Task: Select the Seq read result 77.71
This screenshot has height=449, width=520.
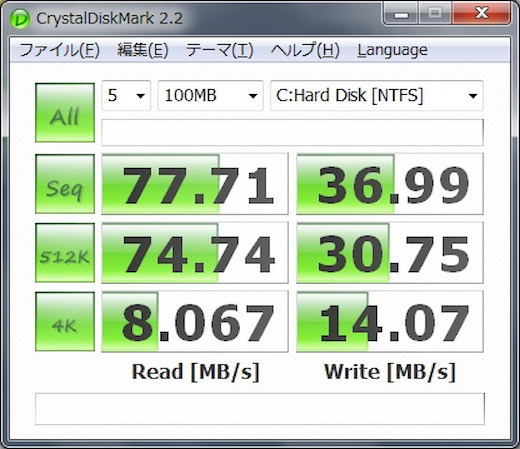Action: (195, 184)
